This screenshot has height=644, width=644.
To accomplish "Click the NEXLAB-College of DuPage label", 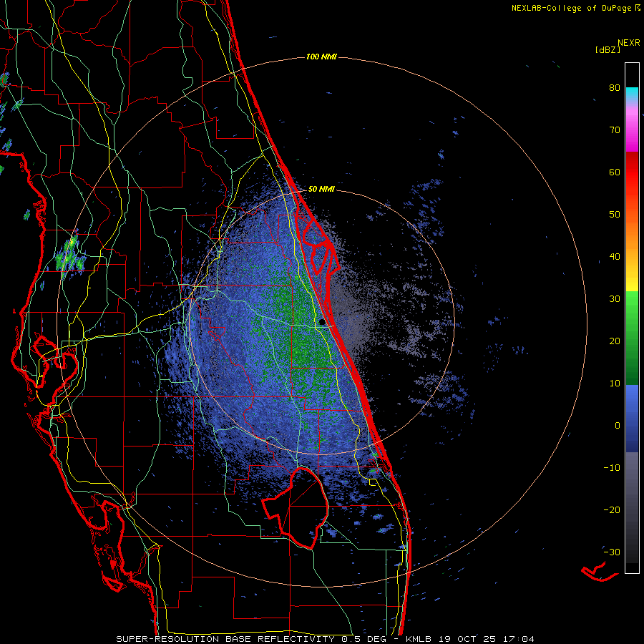I will pyautogui.click(x=571, y=8).
